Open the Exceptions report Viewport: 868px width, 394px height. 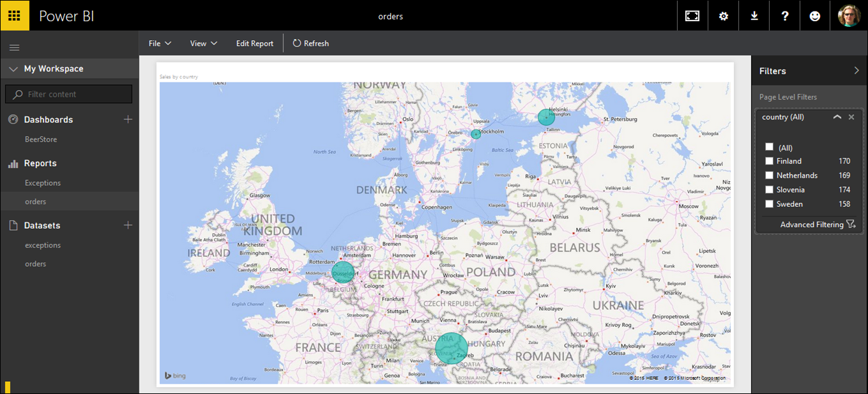(43, 183)
